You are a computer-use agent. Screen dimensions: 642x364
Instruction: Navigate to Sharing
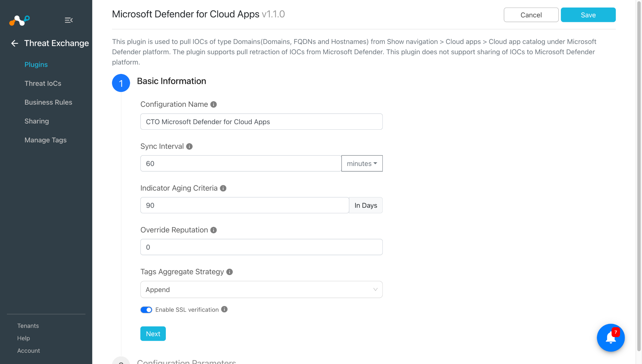click(37, 121)
